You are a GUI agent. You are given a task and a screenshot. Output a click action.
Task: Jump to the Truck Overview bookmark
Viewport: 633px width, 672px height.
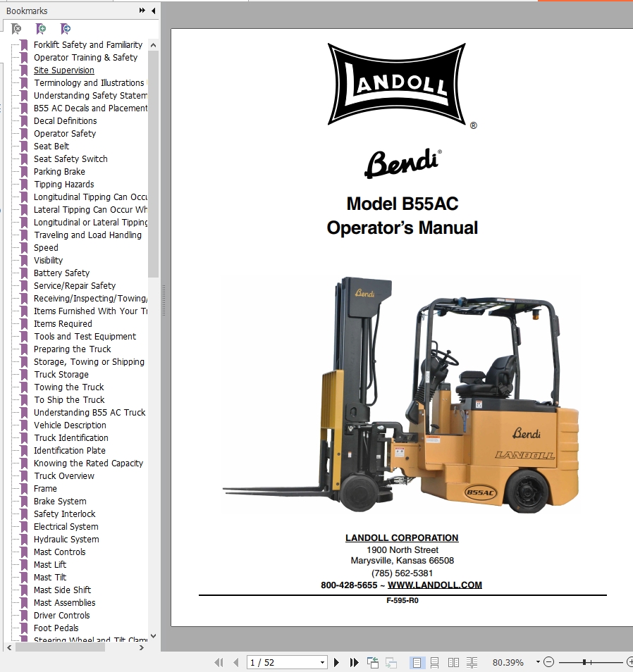[64, 475]
